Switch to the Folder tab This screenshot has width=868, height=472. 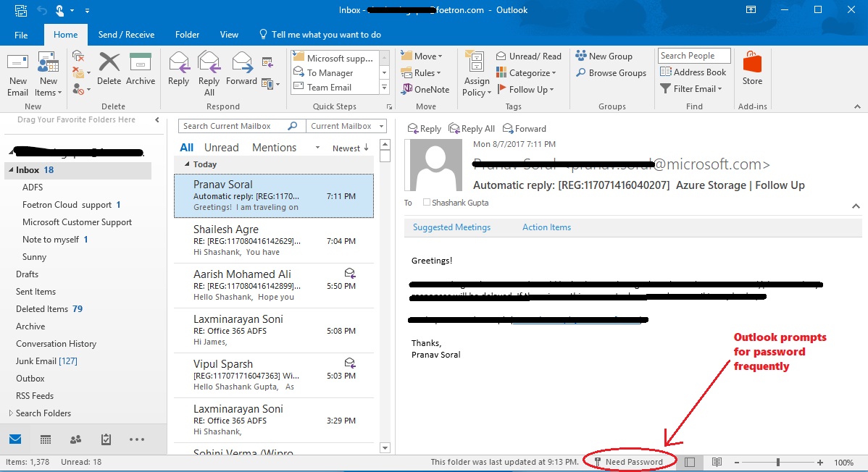pyautogui.click(x=187, y=34)
